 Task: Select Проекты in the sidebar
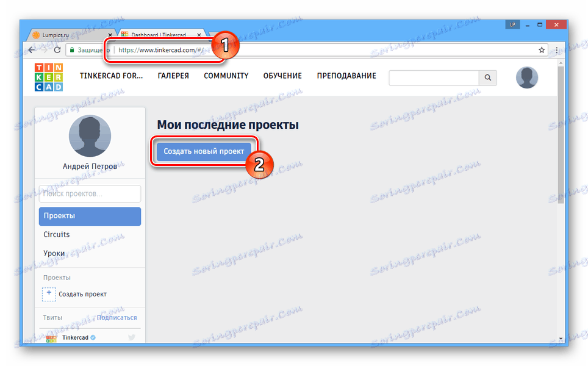click(x=90, y=217)
